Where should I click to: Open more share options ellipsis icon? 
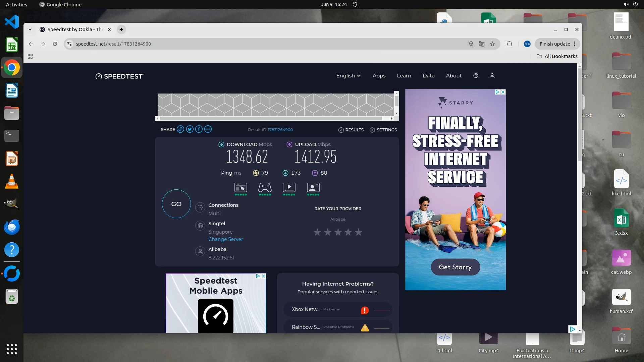208,129
